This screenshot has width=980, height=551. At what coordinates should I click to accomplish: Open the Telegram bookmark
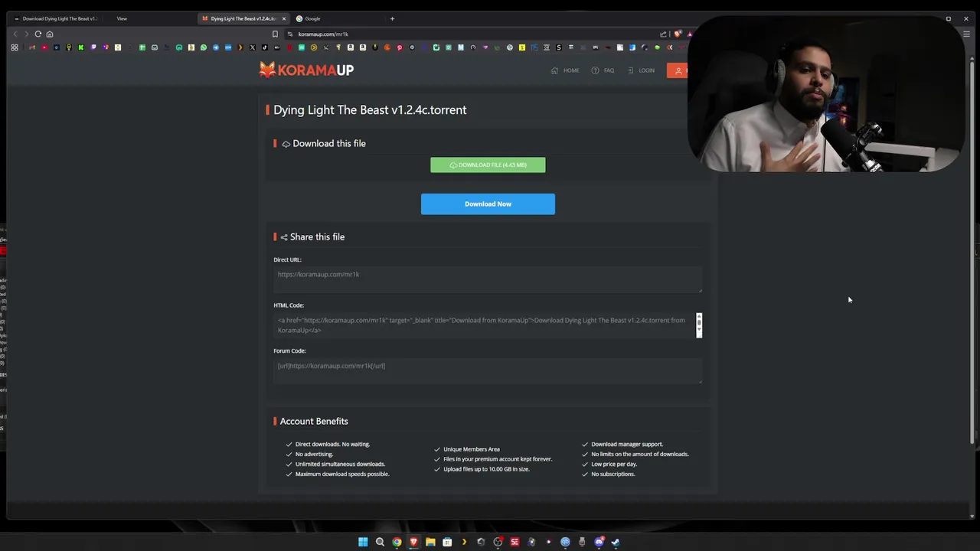coord(216,47)
